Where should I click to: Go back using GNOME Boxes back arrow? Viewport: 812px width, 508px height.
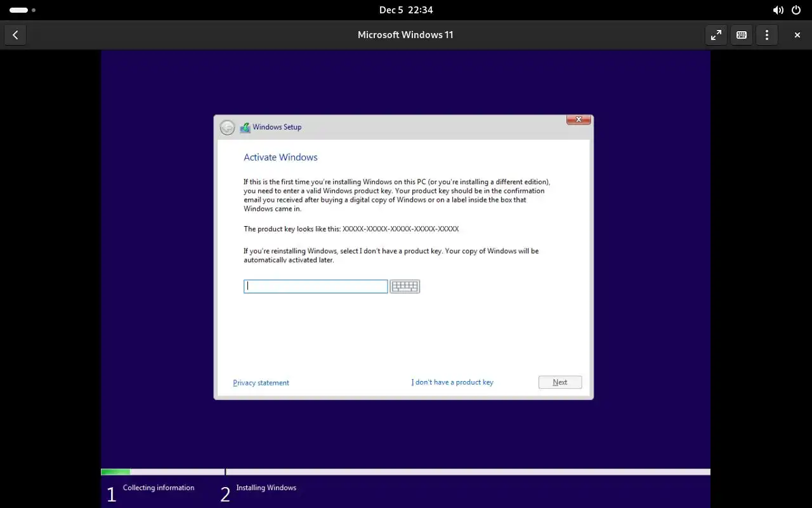coord(15,35)
